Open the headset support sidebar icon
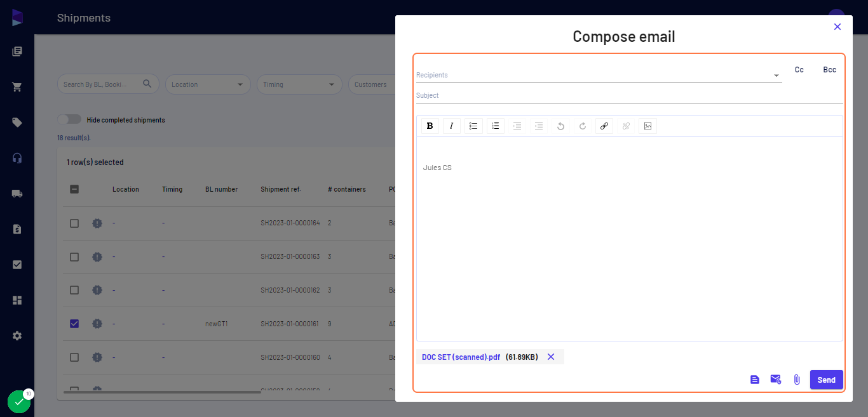The height and width of the screenshot is (417, 868). coord(17,158)
